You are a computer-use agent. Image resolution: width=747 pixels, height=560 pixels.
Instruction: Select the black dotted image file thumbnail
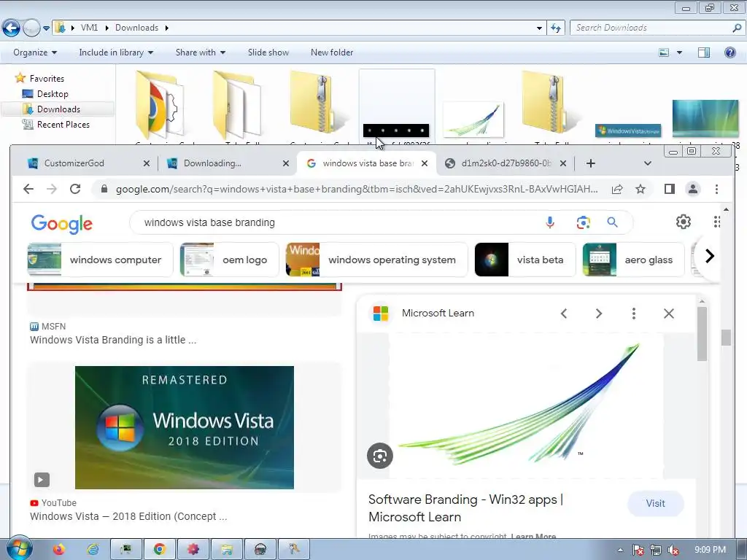(396, 130)
